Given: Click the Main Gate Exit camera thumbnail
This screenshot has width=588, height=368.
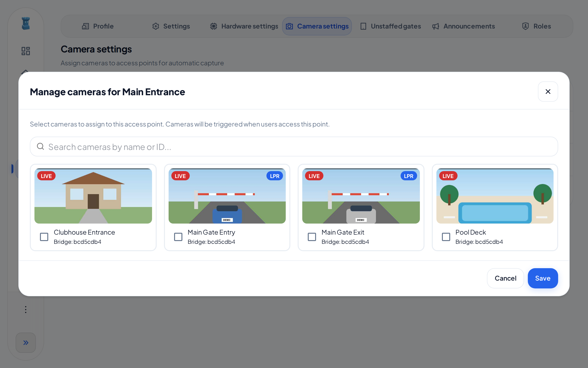Looking at the screenshot, I should point(361,196).
